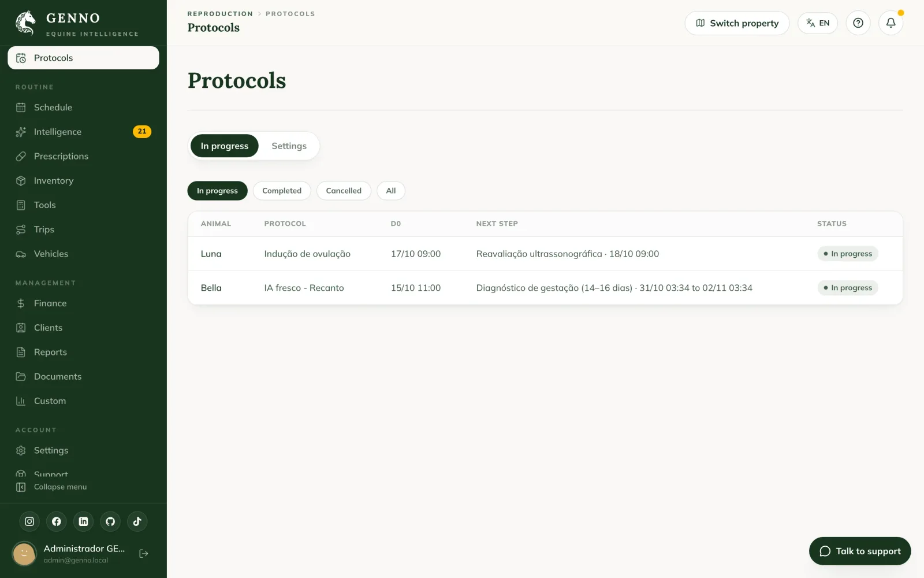Open the TikTok social link
This screenshot has width=924, height=578.
coord(137,521)
